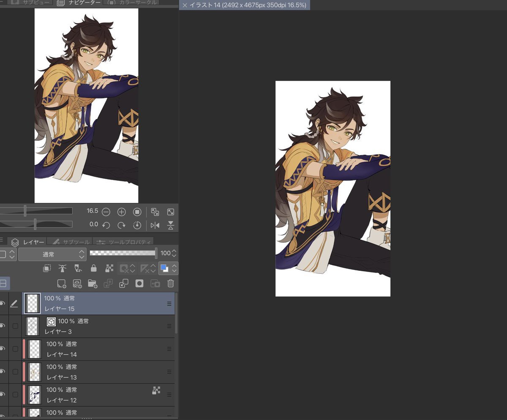
Task: Click the apply mask to layer icon
Action: 155,284
